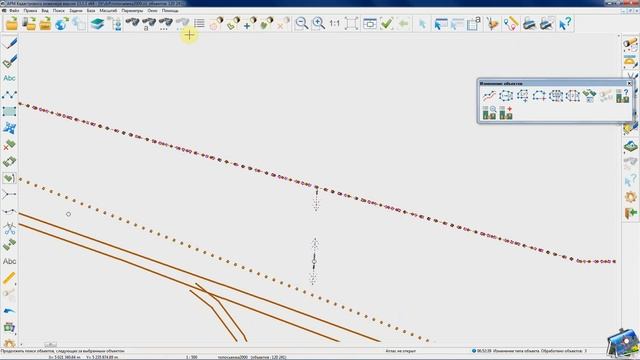The width and height of the screenshot is (640, 360).
Task: Open the Вид menu
Action: point(45,11)
